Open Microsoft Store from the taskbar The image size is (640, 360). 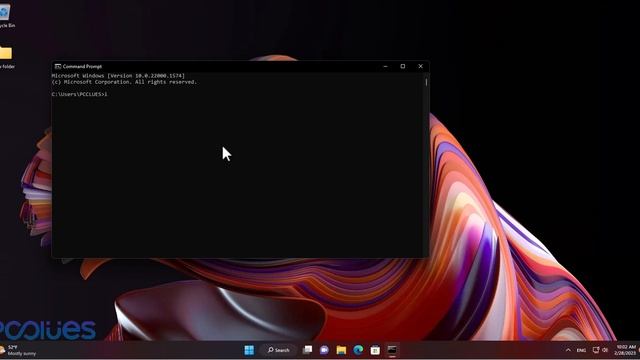(x=375, y=350)
